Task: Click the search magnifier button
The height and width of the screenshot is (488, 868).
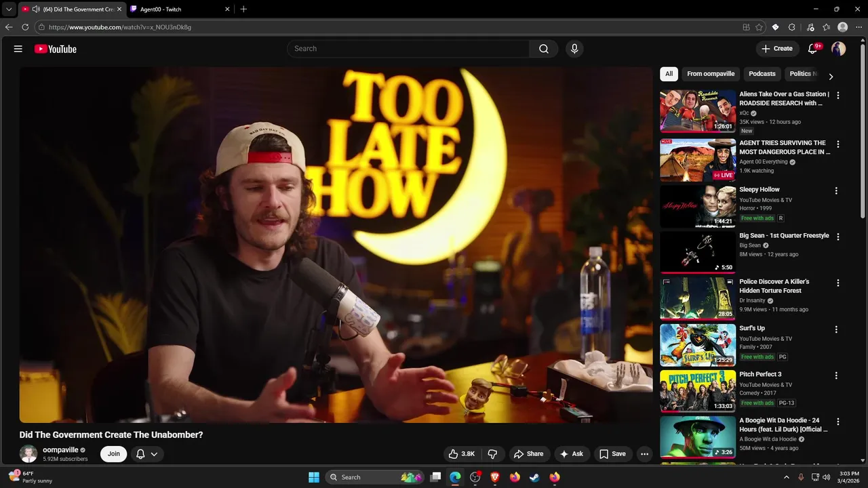Action: [544, 49]
